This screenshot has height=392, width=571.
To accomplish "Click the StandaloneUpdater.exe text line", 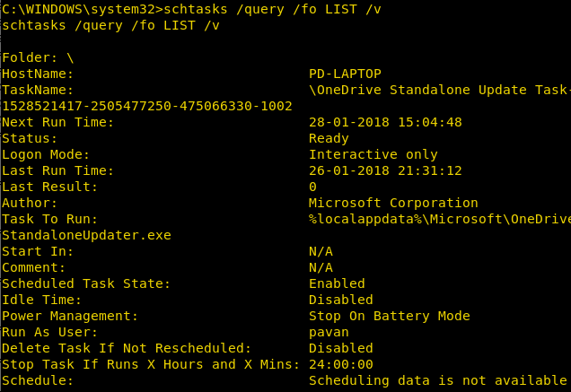I will click(x=87, y=235).
